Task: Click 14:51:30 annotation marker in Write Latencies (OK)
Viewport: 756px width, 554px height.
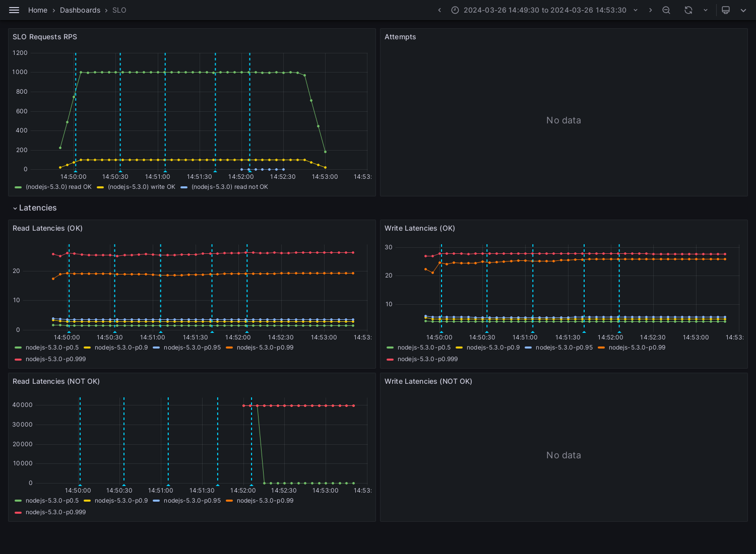Action: coord(584,332)
